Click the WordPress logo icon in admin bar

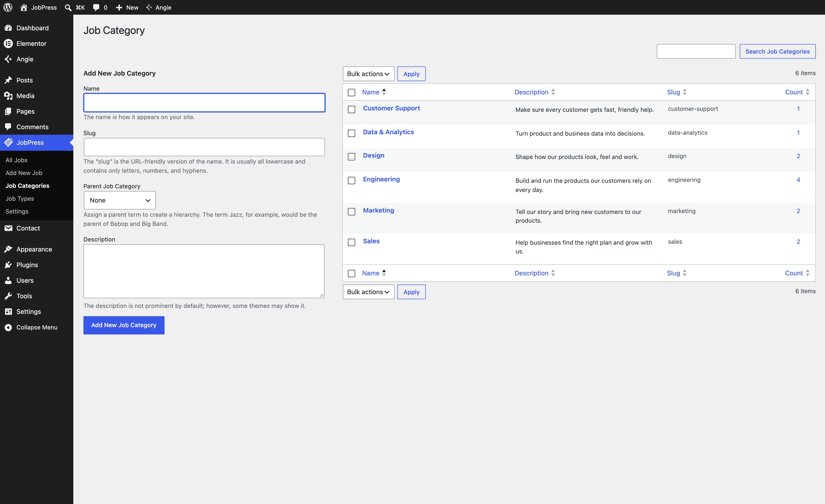[x=8, y=7]
